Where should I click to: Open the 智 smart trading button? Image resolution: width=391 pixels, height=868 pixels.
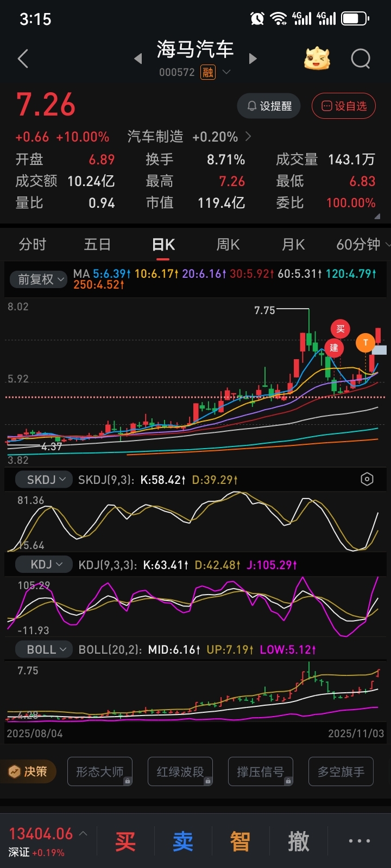(240, 841)
